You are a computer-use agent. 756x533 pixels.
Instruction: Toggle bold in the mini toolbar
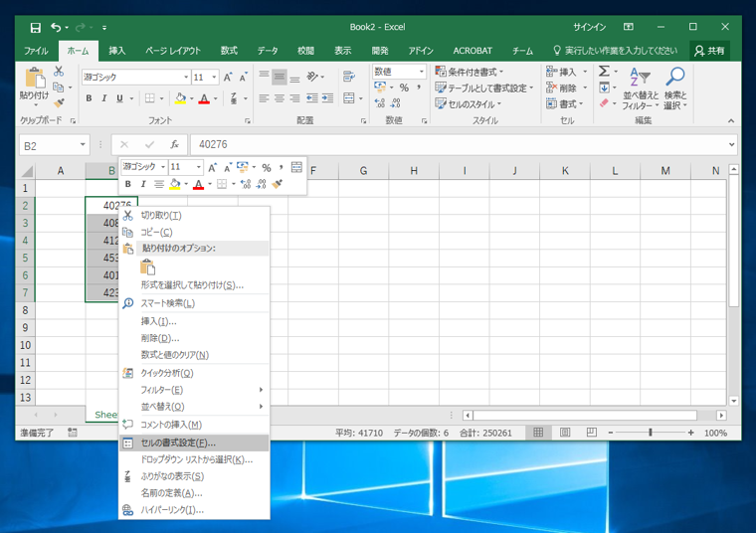click(x=127, y=184)
